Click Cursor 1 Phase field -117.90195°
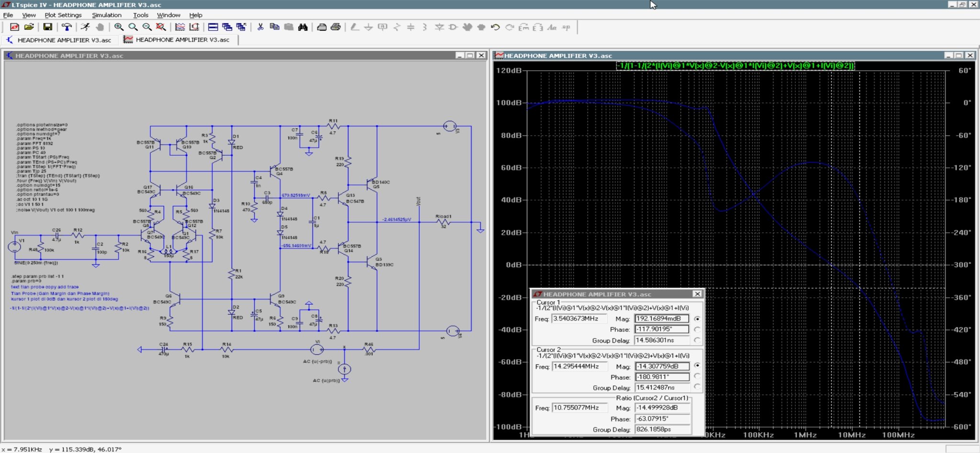The image size is (980, 453). click(662, 329)
